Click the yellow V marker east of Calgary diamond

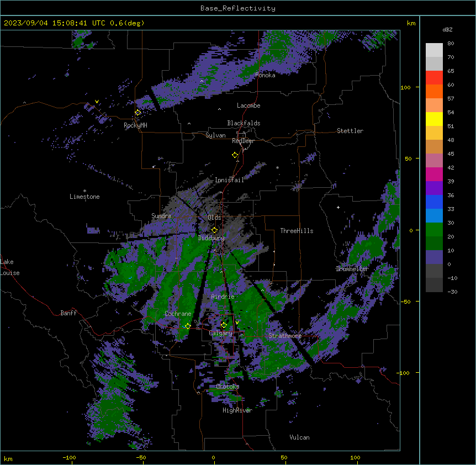click(x=237, y=323)
